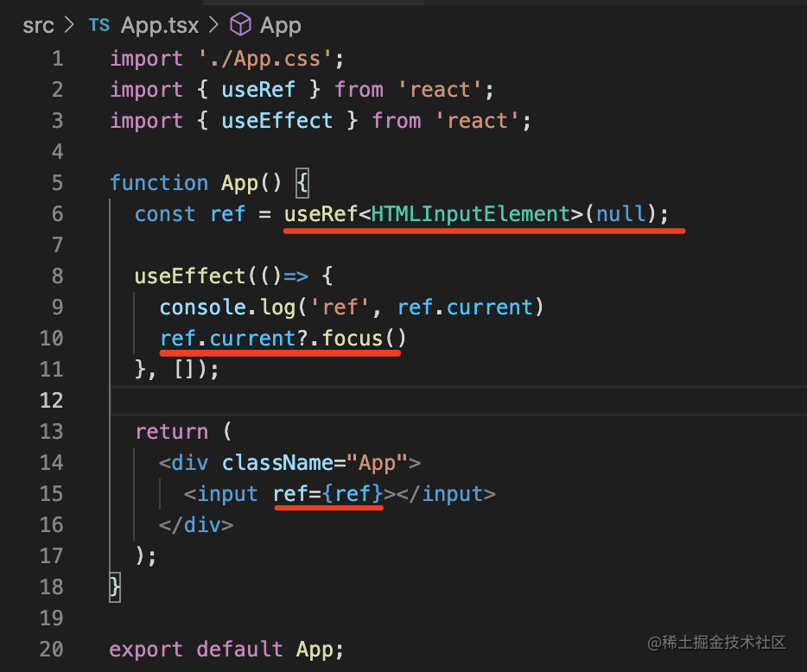807x672 pixels.
Task: Click closing </input> tag on line 15
Action: pos(446,494)
